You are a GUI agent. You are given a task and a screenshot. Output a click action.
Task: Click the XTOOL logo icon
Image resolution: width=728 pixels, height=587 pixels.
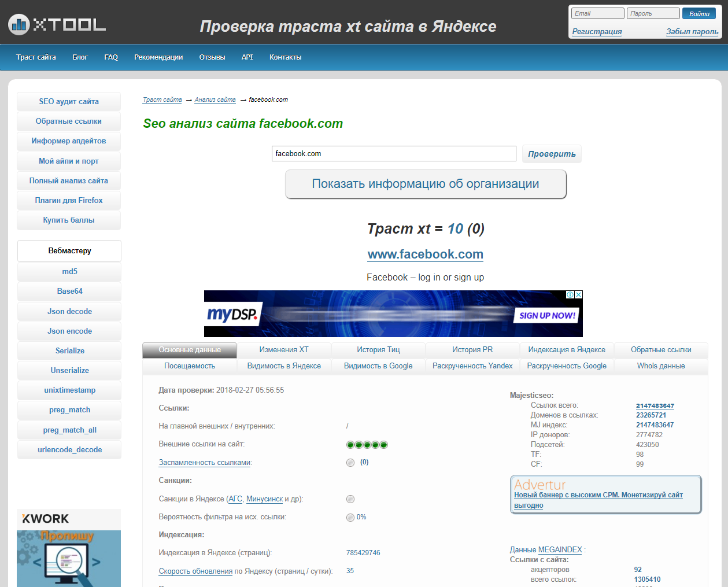coord(19,24)
